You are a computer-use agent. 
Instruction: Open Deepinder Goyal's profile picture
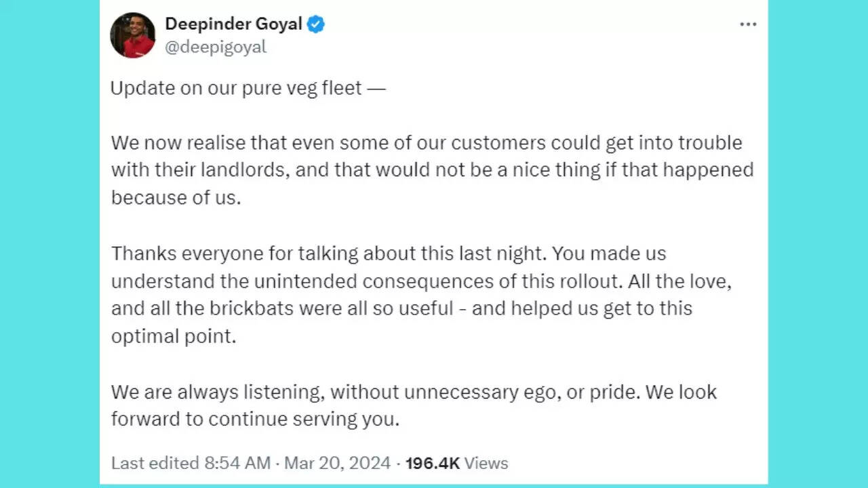pyautogui.click(x=133, y=35)
